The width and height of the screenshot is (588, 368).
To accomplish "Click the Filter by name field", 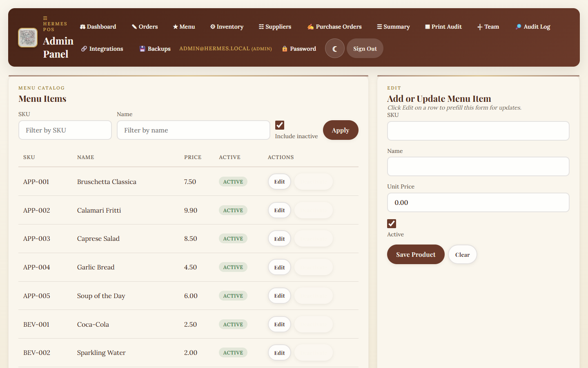I will tap(193, 130).
